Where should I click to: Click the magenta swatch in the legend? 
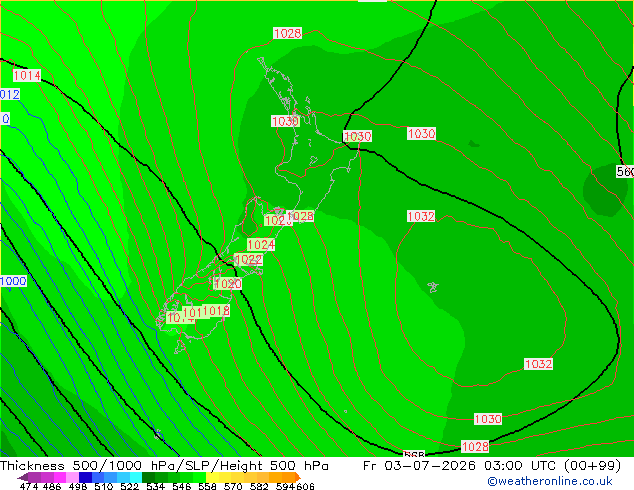(x=60, y=477)
